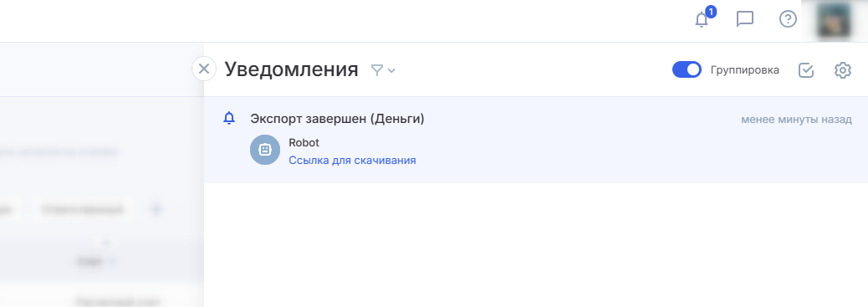The height and width of the screenshot is (307, 868).
Task: Toggle the Группировка switch off
Action: click(x=687, y=69)
